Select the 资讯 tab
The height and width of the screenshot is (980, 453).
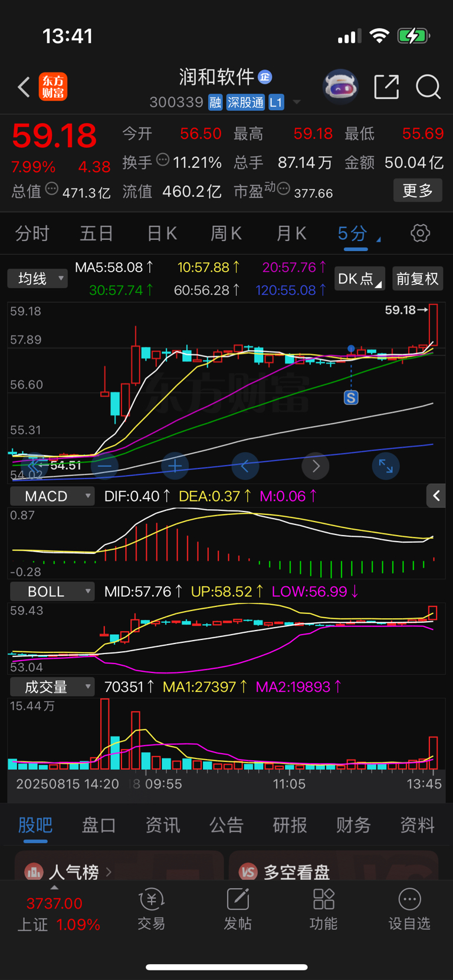(x=163, y=825)
